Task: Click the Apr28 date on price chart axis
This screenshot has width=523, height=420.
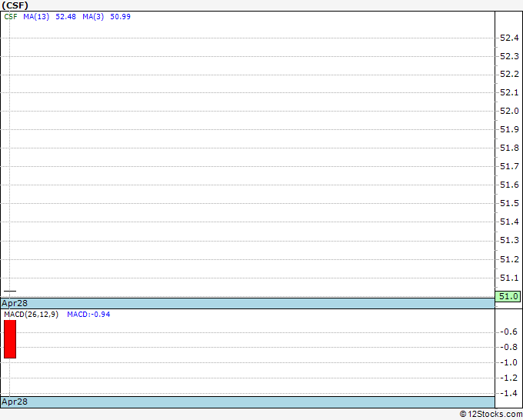Action: click(x=15, y=303)
